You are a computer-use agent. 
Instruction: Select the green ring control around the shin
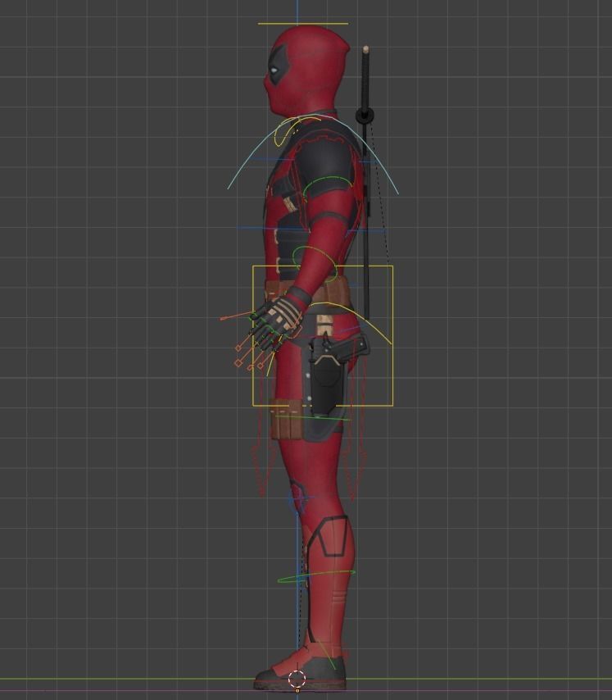316,576
